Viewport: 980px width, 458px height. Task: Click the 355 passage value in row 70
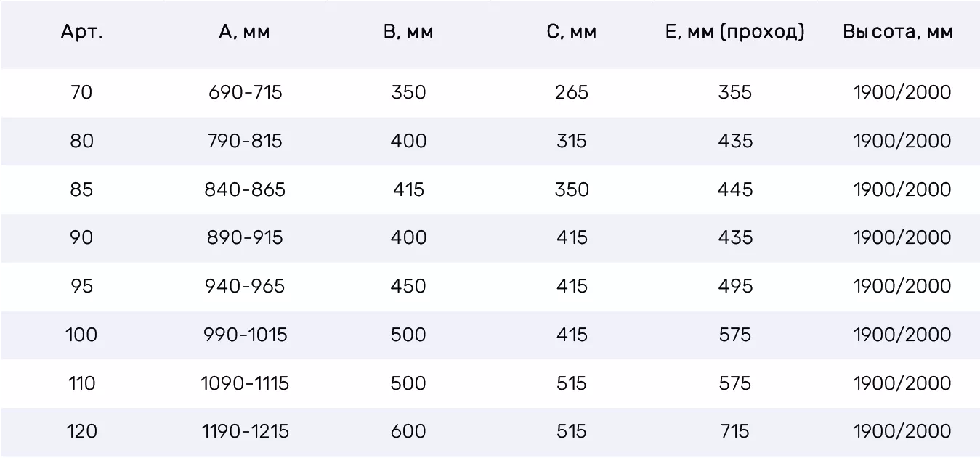pos(735,92)
